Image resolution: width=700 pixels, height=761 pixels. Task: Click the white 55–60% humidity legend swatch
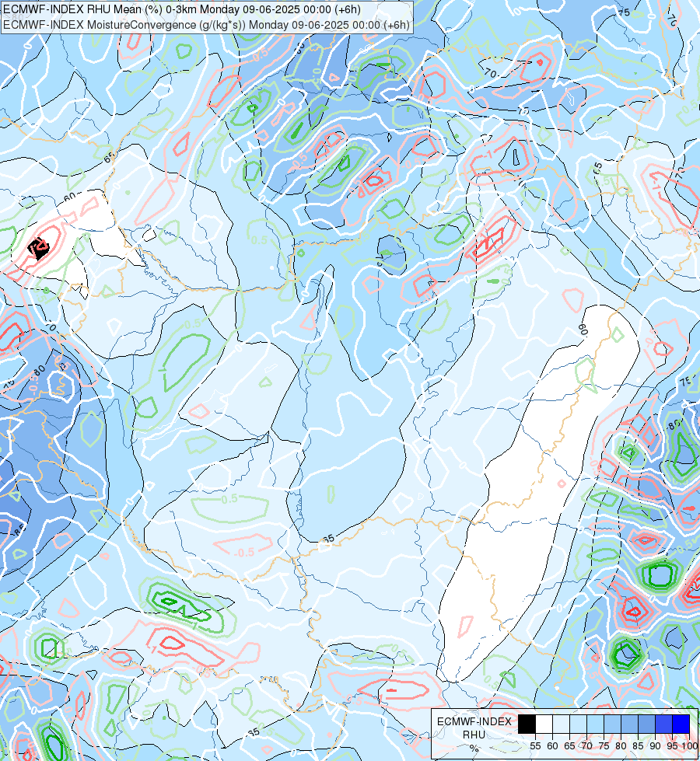[544, 724]
